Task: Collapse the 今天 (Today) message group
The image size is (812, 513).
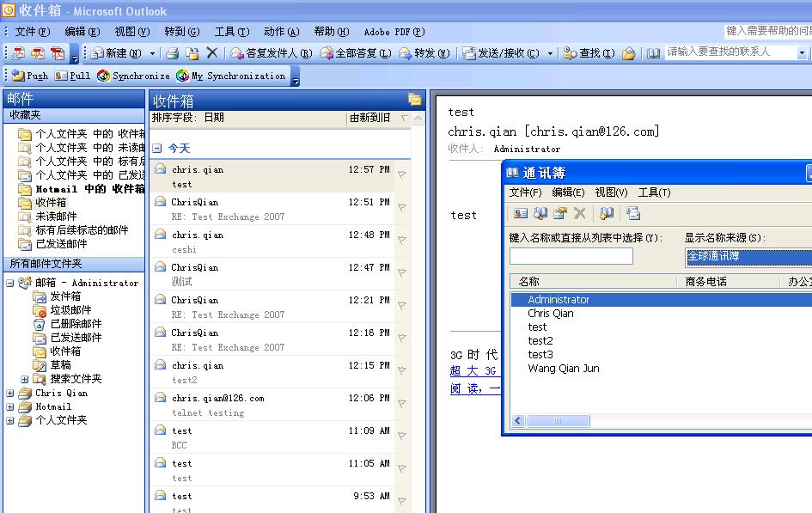Action: click(157, 149)
